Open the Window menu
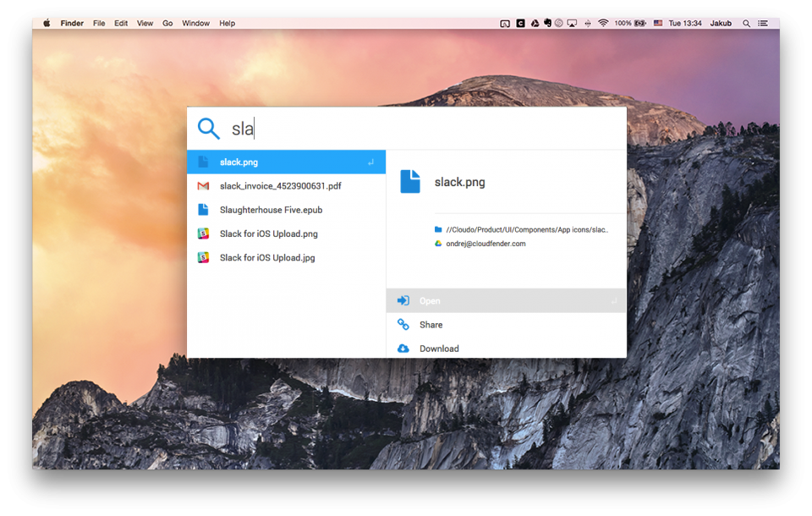The width and height of the screenshot is (812, 516). tap(195, 24)
